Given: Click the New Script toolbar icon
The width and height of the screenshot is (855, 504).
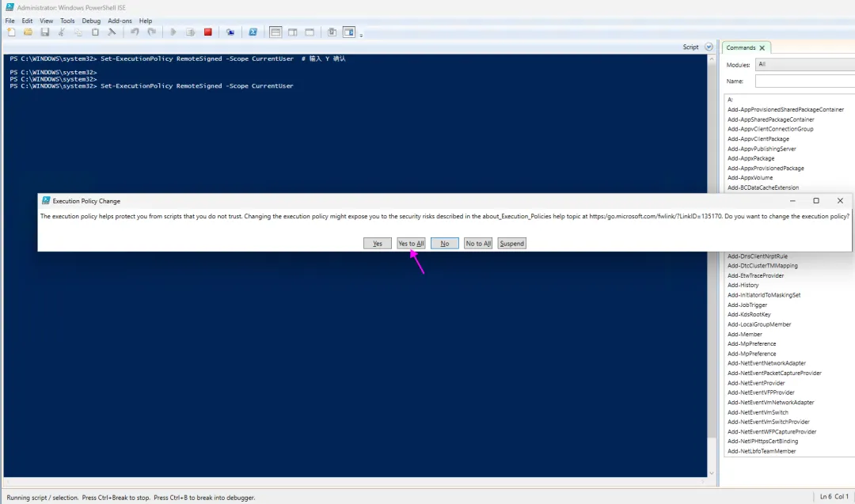Looking at the screenshot, I should tap(11, 32).
